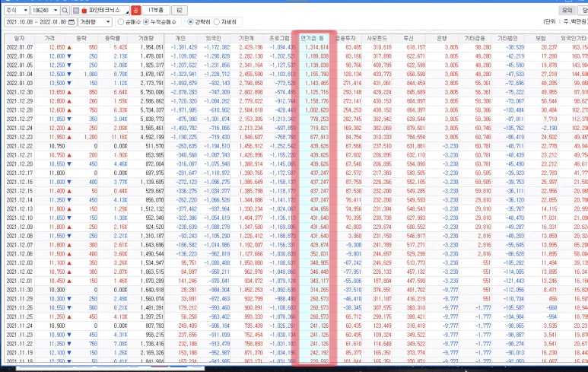Image resolution: width=588 pixels, height=372 pixels.
Task: Click 사모펀드 value 310,618
Action: [x=382, y=47]
